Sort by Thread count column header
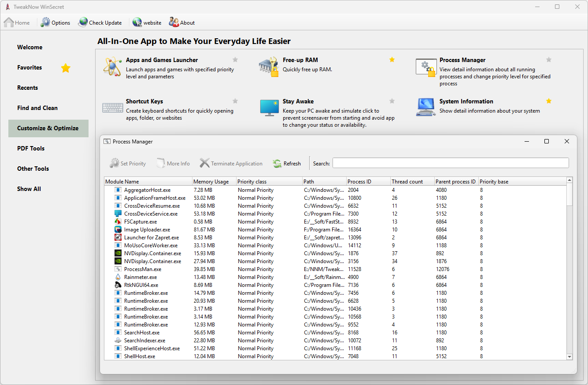Screen dimensions: 588x385 point(413,181)
